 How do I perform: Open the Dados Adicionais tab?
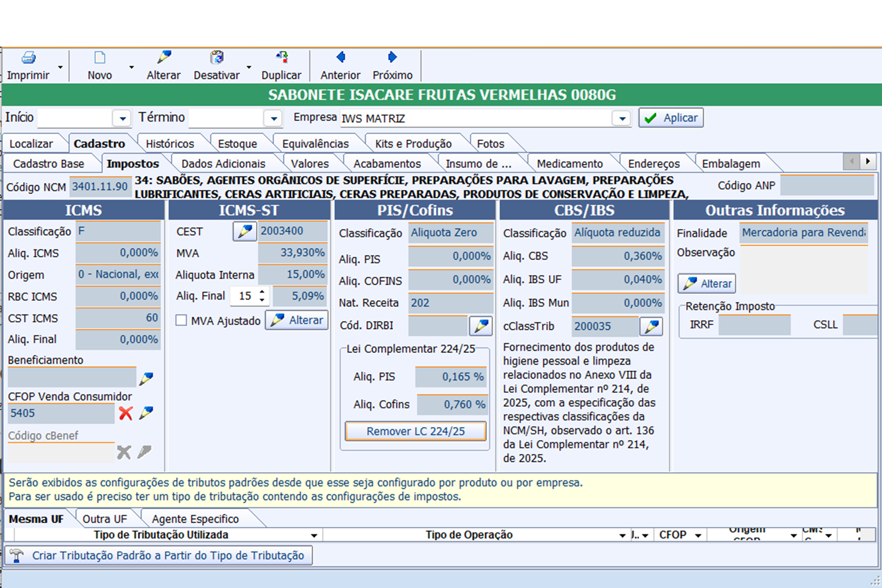click(223, 164)
